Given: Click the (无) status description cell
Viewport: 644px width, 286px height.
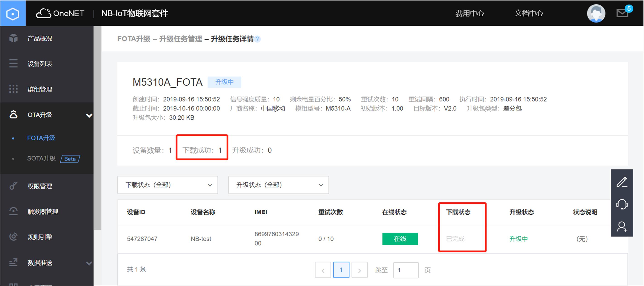Looking at the screenshot, I should [x=582, y=239].
